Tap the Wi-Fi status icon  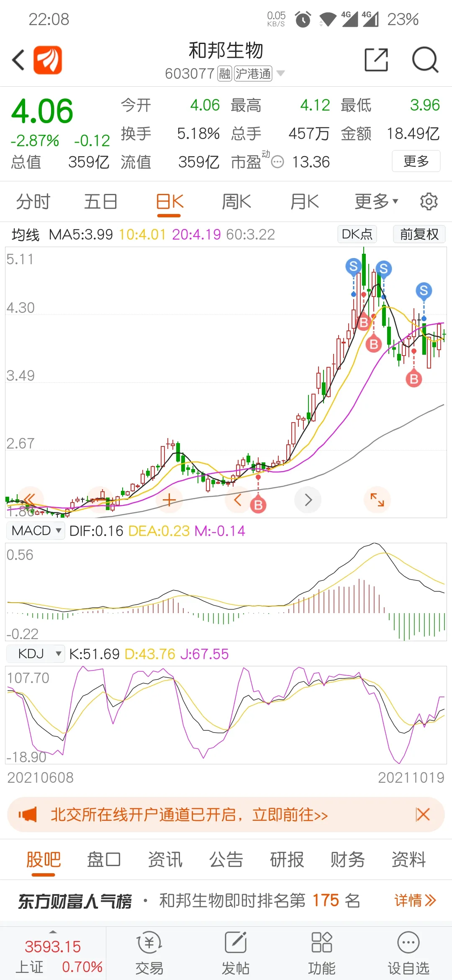327,19
